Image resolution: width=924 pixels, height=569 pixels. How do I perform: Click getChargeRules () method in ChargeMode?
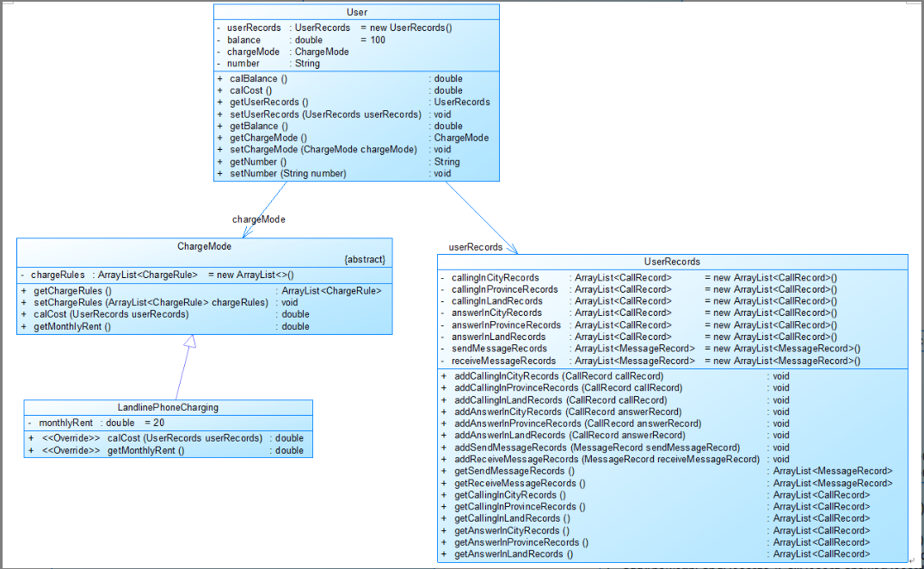click(201, 291)
